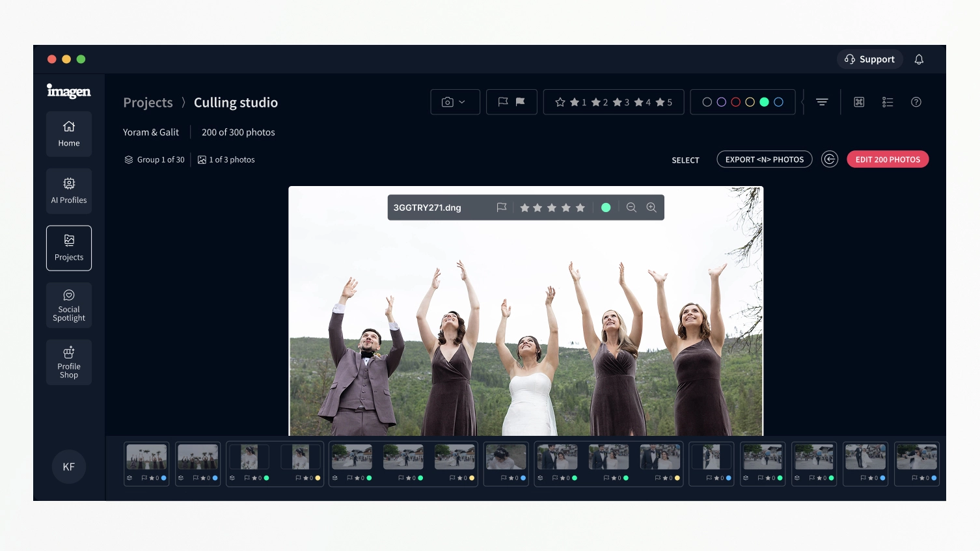Viewport: 980px width, 551px height.
Task: Click the blue label on first filmstrip thumbnail
Action: 163,478
